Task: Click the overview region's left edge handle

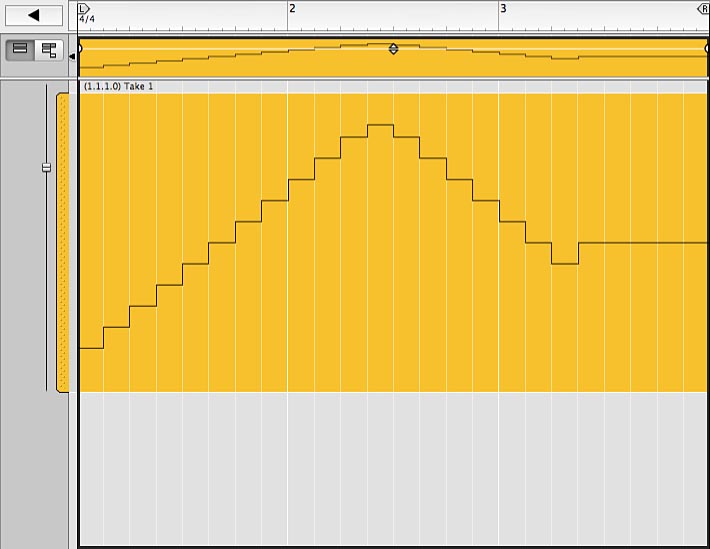Action: (x=80, y=47)
